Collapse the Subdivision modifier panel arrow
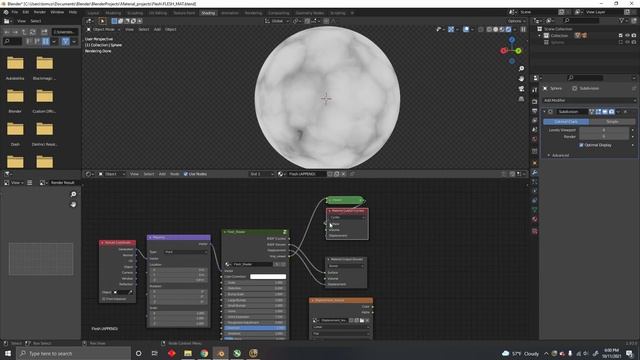Image resolution: width=640 pixels, height=360 pixels. pyautogui.click(x=544, y=111)
